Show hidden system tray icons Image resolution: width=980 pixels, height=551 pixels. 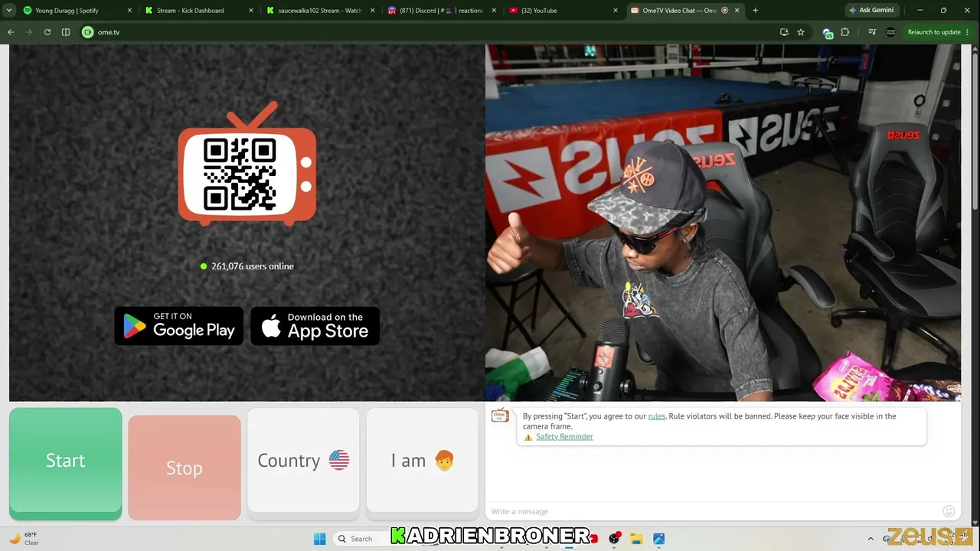pos(871,539)
